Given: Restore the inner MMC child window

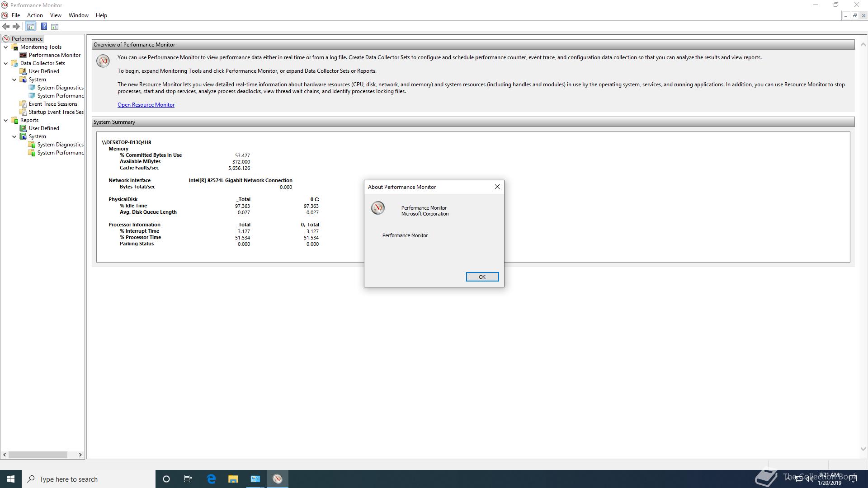Looking at the screenshot, I should [x=854, y=15].
